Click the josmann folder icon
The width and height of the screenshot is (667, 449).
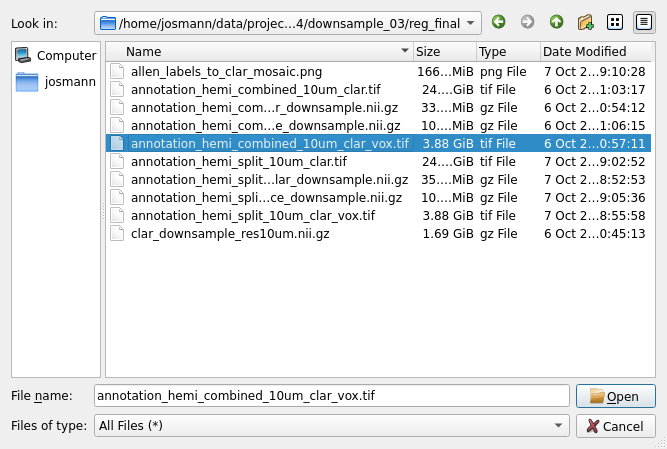27,82
